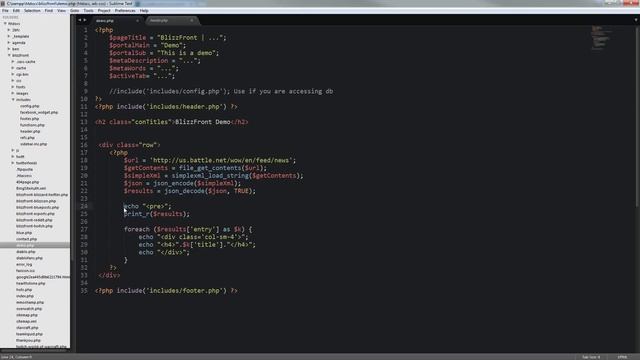The width and height of the screenshot is (640, 360).
Task: Expand the _template folder
Action: coord(9,36)
